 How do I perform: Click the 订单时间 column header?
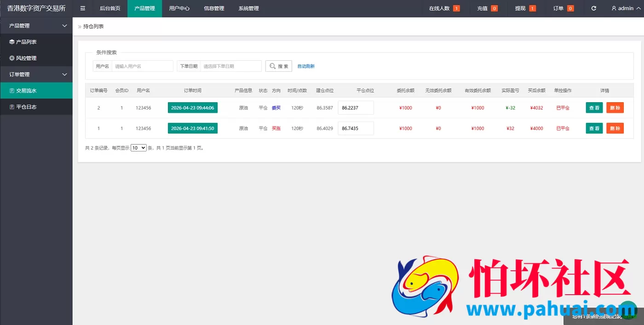point(193,91)
